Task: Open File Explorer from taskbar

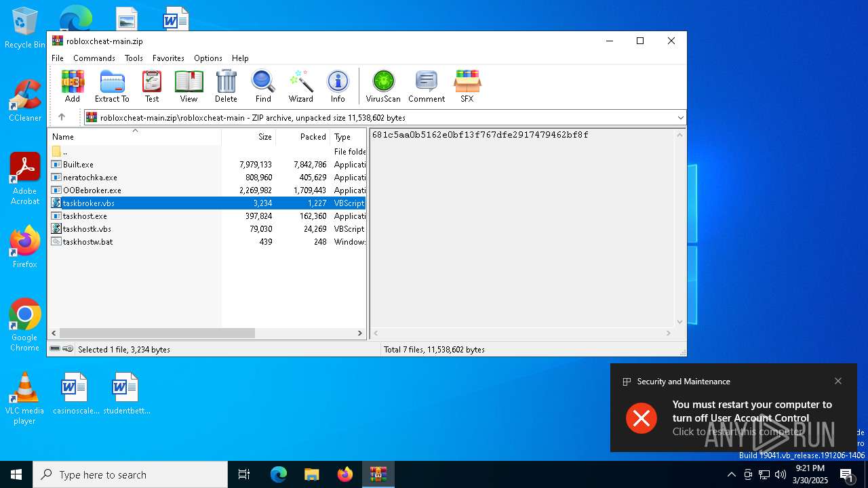Action: point(312,474)
